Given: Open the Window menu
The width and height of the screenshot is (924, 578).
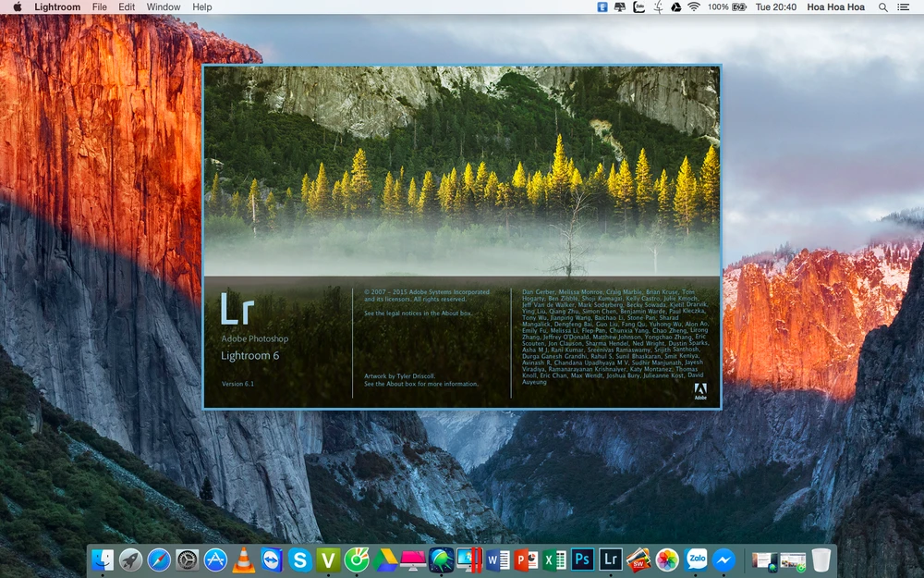Looking at the screenshot, I should pos(164,7).
